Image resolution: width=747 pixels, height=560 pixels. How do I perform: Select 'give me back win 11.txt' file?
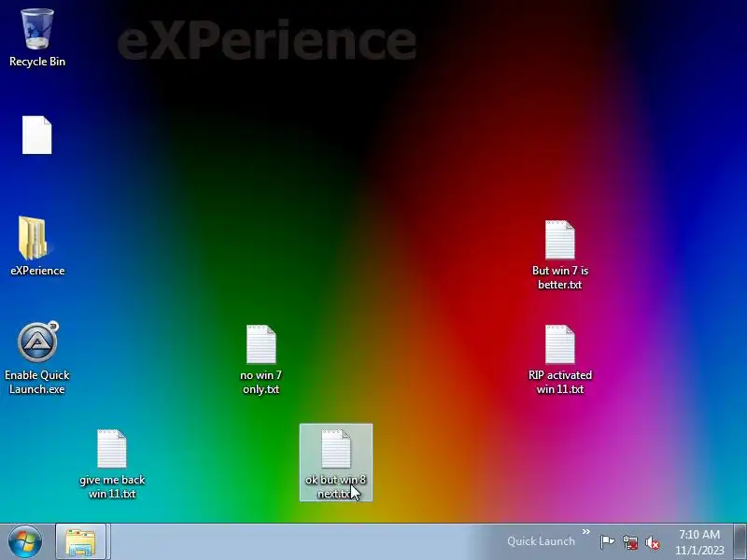tap(112, 464)
